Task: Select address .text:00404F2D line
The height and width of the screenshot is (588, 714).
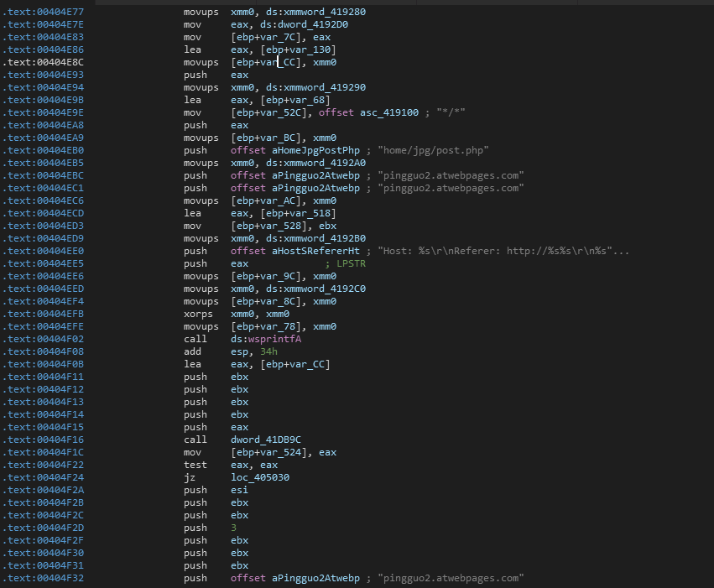Action: (x=44, y=528)
